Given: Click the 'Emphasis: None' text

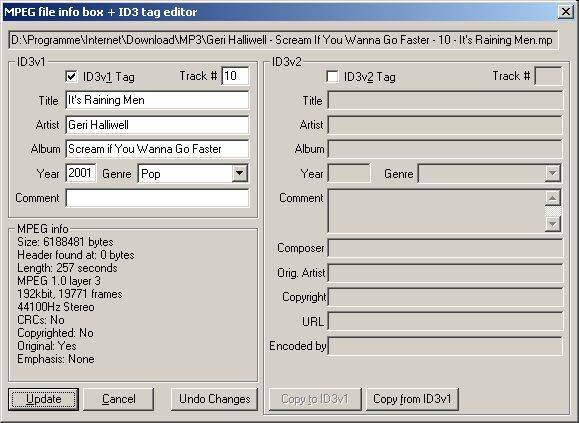Looking at the screenshot, I should point(56,359).
